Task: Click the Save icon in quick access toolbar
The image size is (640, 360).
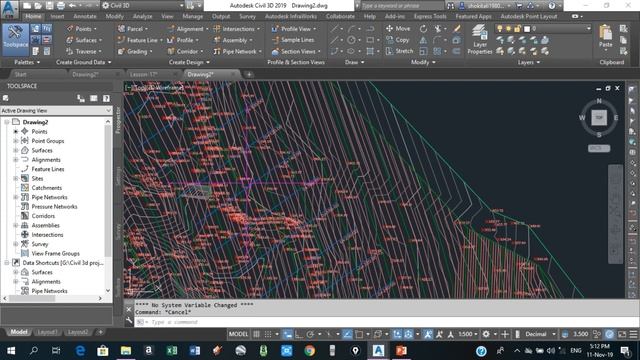Action: click(x=49, y=6)
